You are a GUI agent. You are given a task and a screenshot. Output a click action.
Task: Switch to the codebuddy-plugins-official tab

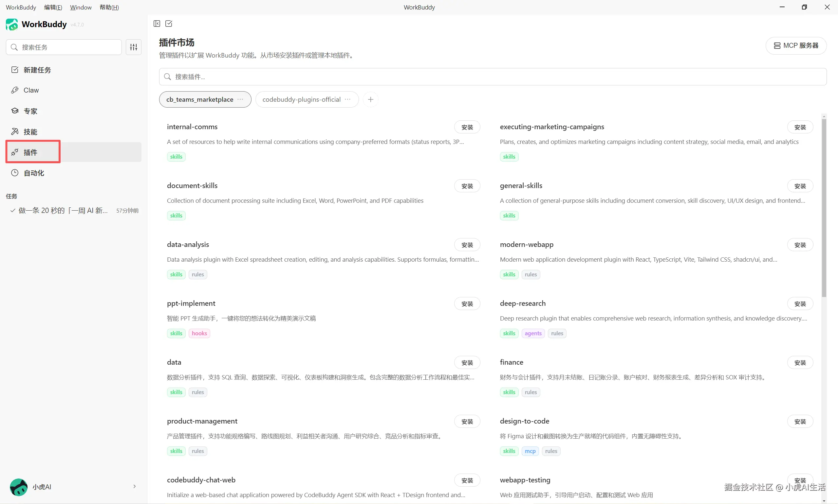[301, 99]
